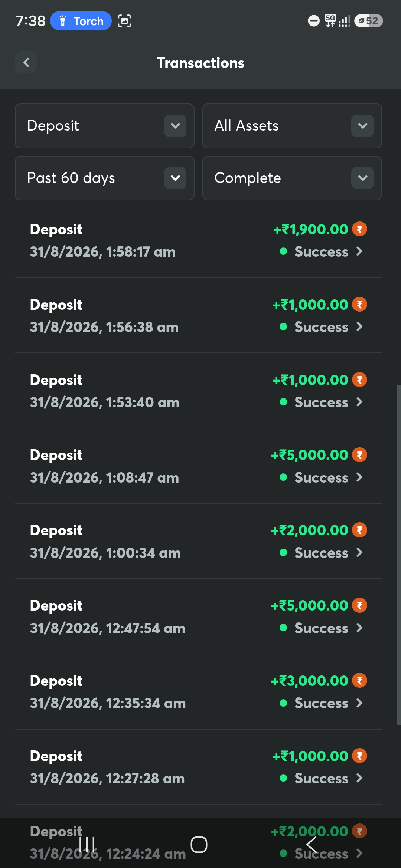Open the 1:53:40 am deposit Success chevron
Viewport: 401px width, 868px height.
(x=359, y=402)
